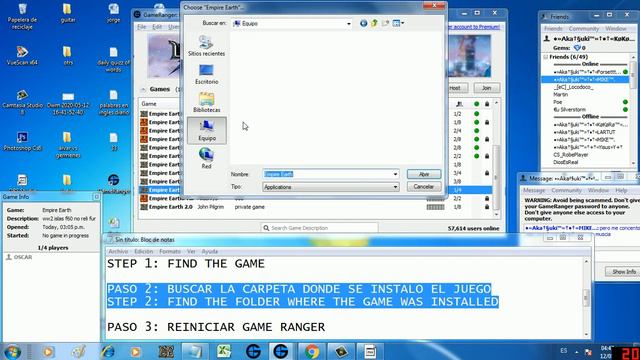This screenshot has height=360, width=640.
Task: Select offline friend DiosEsReal
Action: coord(566,162)
